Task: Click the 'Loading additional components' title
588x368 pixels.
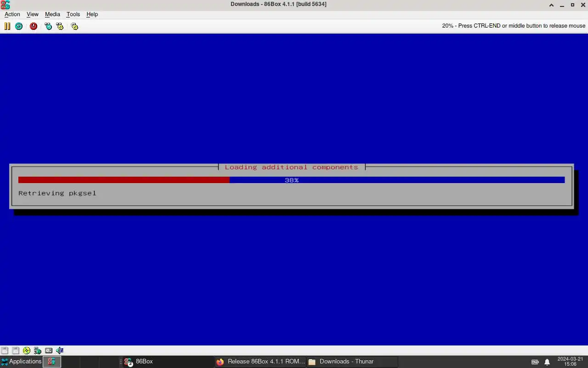Action: [291, 167]
